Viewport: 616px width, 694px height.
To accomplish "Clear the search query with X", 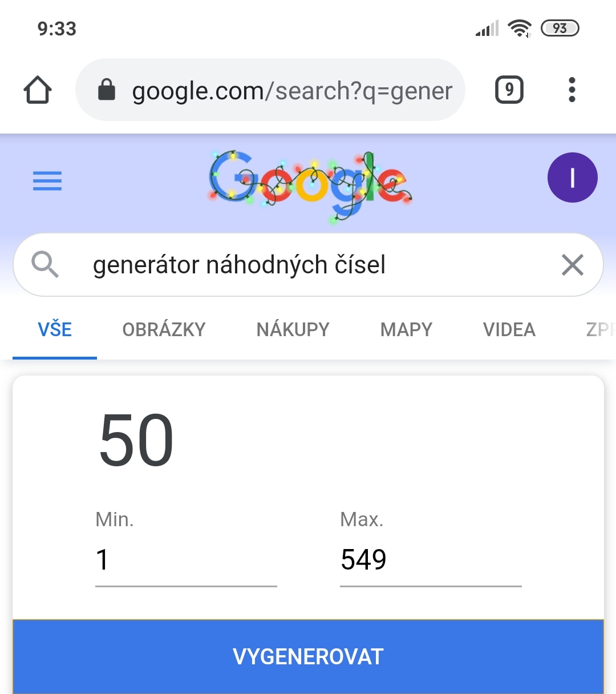I will click(572, 265).
